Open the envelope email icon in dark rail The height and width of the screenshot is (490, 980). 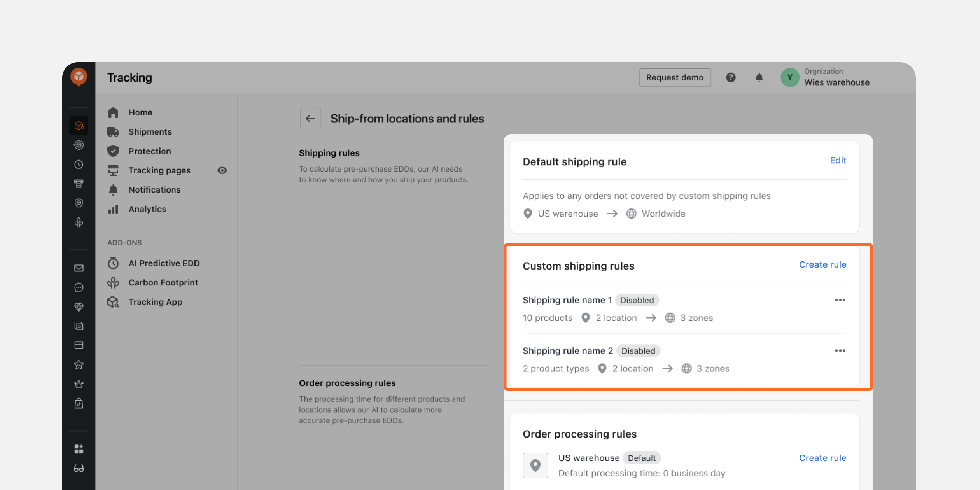(x=79, y=268)
